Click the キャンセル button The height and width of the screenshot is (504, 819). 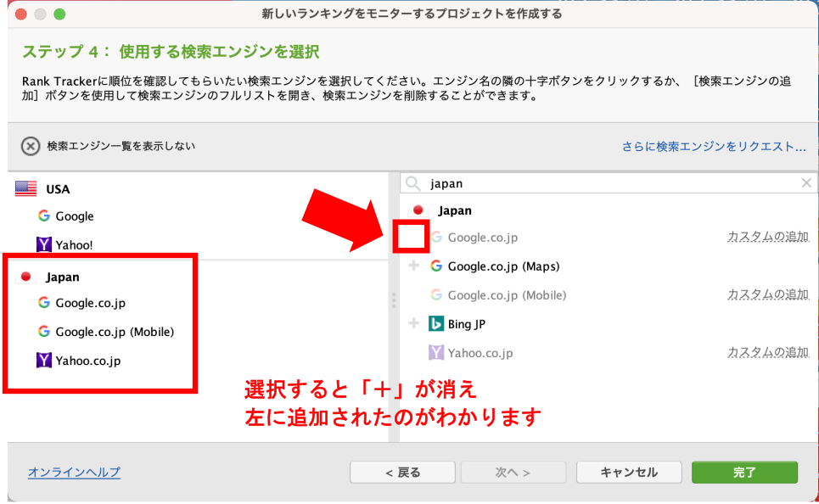coord(629,472)
